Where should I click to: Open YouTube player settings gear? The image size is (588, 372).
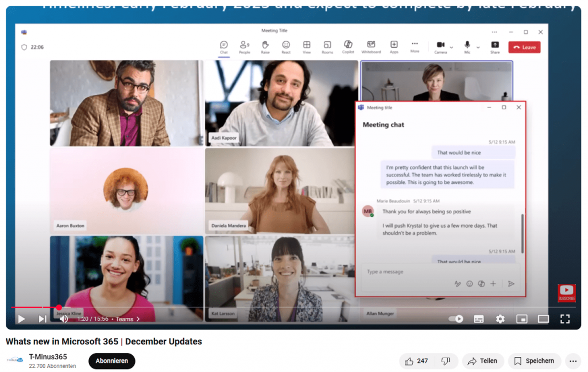500,319
